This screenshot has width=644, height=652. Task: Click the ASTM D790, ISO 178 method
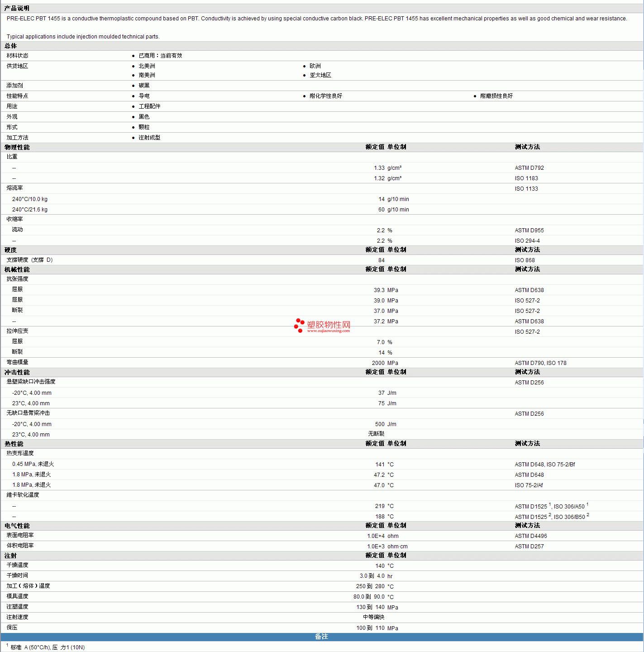[540, 363]
